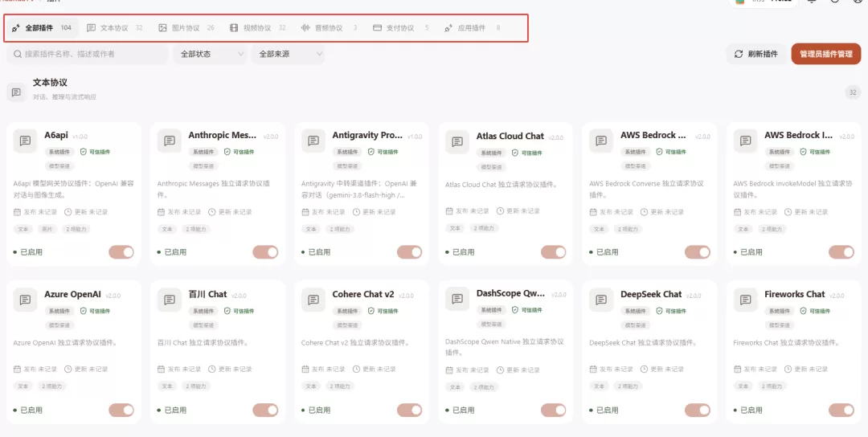Click the Anthropic Messages plugin icon

pos(170,141)
